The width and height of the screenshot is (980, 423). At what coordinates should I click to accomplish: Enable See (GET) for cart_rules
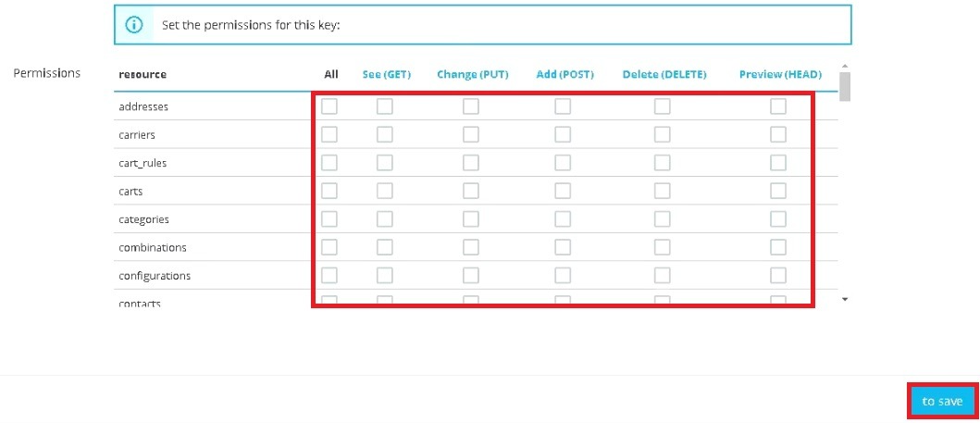pyautogui.click(x=385, y=163)
